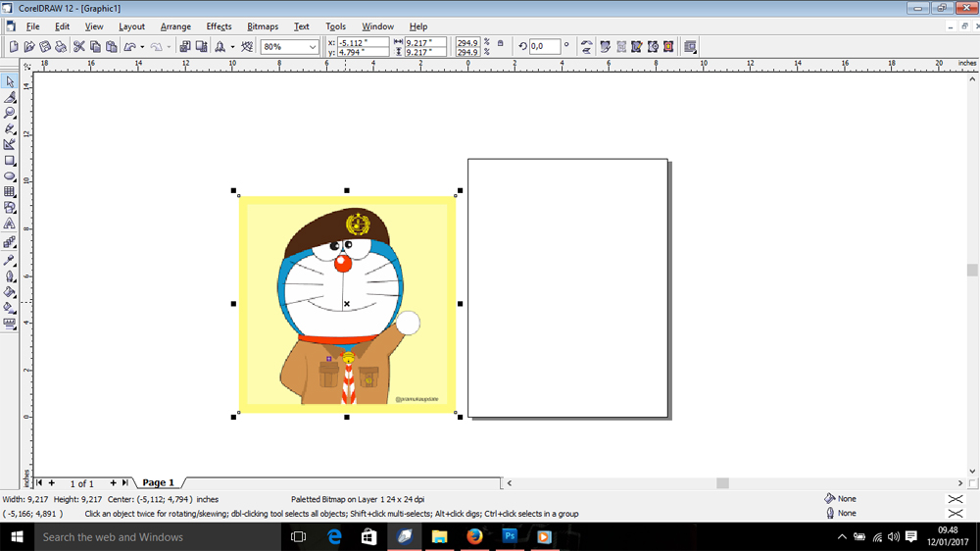
Task: Select the Pick tool in the toolbox
Action: point(10,82)
